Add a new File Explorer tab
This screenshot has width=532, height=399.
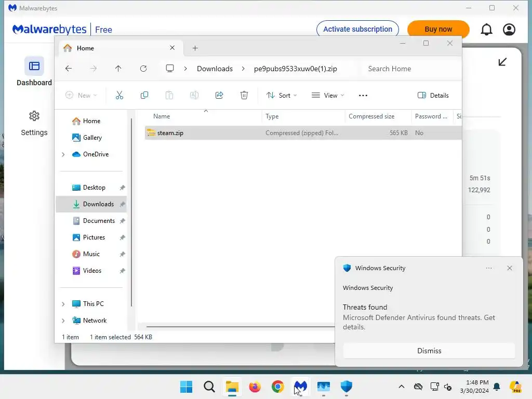195,48
